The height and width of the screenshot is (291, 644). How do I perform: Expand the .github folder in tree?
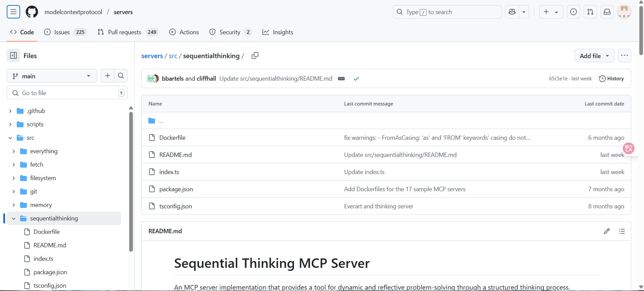(x=10, y=111)
